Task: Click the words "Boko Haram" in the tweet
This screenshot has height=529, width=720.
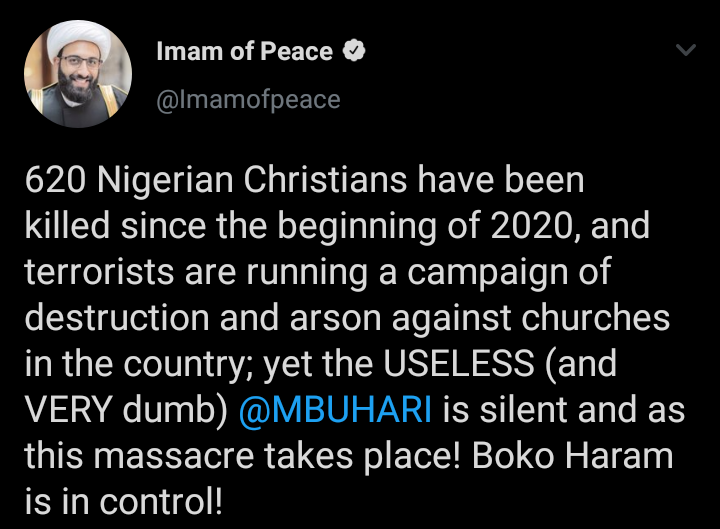Action: coord(582,456)
